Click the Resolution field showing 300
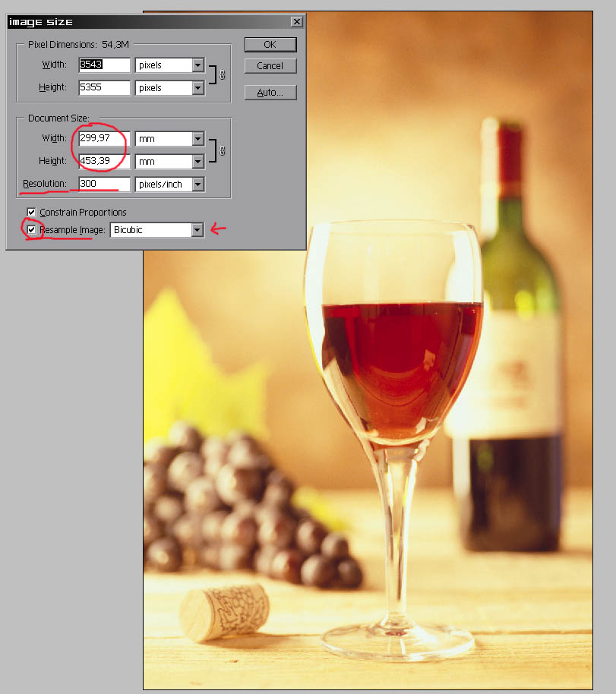Image resolution: width=616 pixels, height=694 pixels. pyautogui.click(x=105, y=184)
